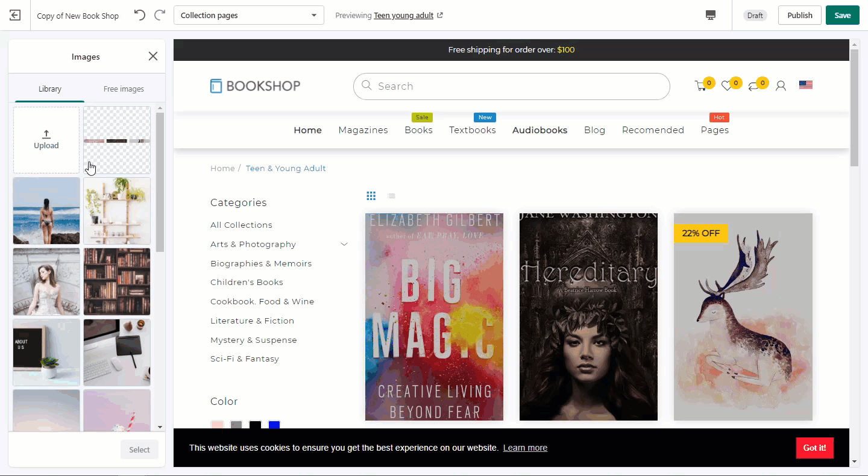Click the Select button in Images panel
868x476 pixels.
139,449
